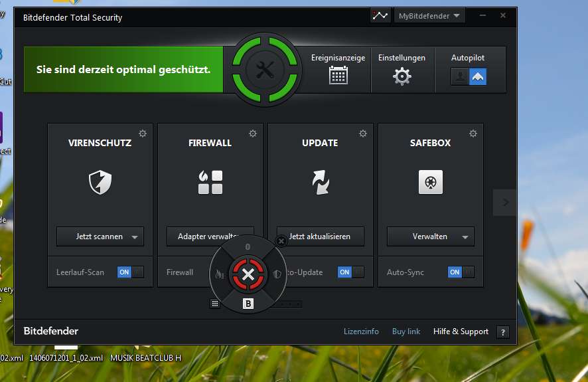Open Ereignisanzeige calendar icon
Screen dimensions: 588x382
coord(338,75)
